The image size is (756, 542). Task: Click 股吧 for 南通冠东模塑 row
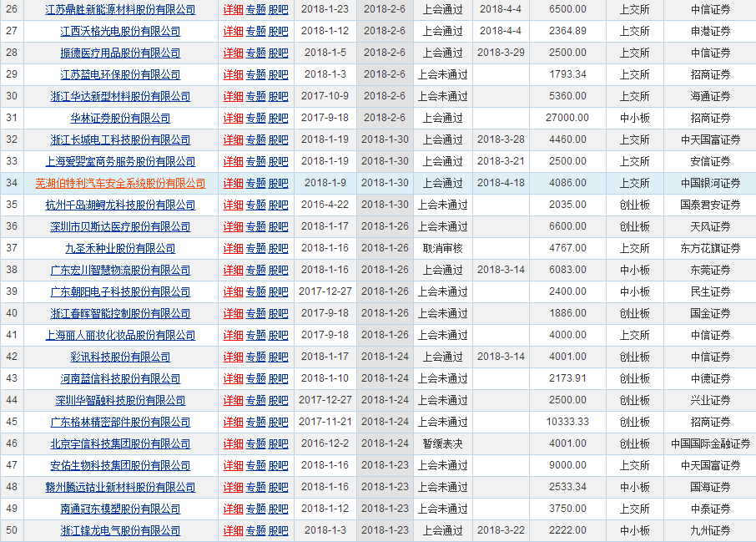(x=278, y=509)
